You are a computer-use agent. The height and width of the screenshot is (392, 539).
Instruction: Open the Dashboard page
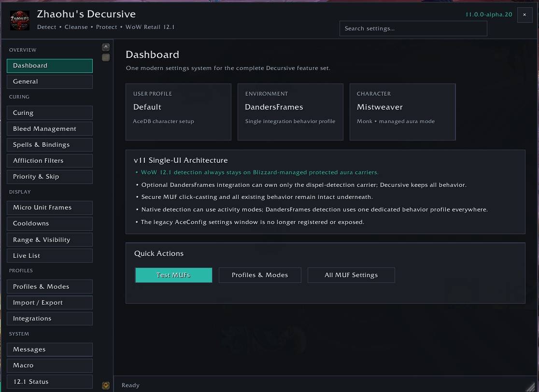pyautogui.click(x=49, y=66)
